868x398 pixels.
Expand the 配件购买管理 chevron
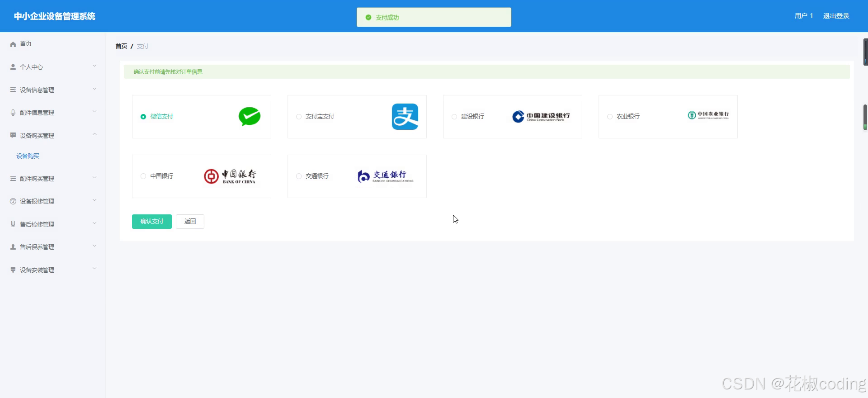click(94, 178)
